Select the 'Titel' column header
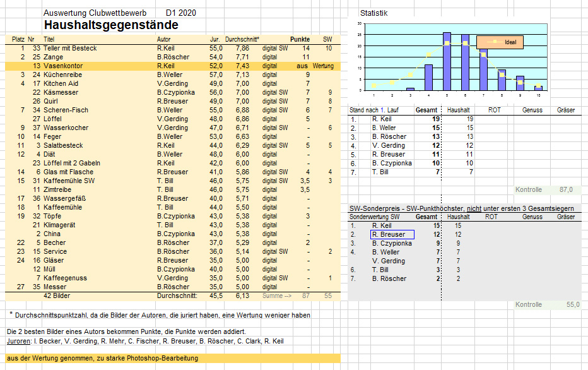 49,39
